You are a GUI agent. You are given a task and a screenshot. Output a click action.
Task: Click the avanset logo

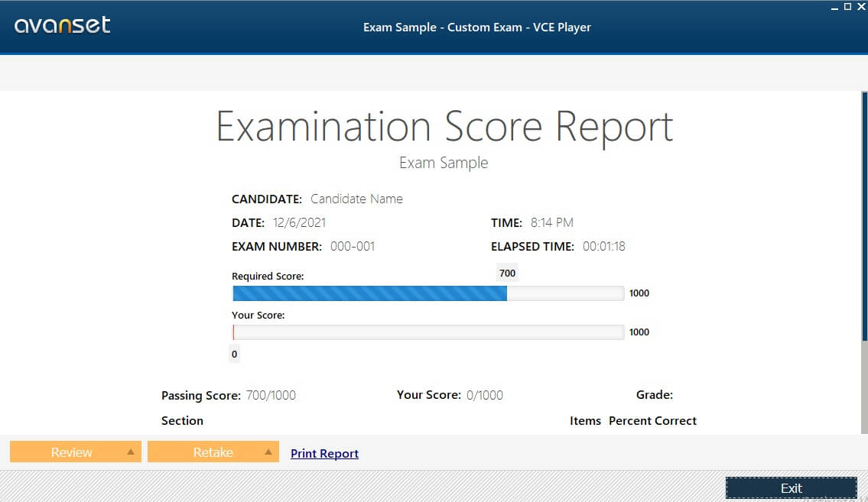point(62,25)
